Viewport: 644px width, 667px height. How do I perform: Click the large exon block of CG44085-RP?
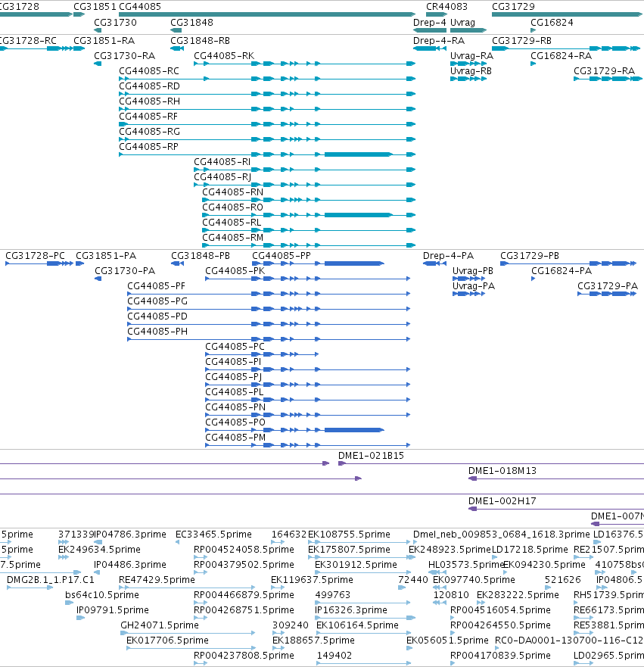tap(358, 154)
